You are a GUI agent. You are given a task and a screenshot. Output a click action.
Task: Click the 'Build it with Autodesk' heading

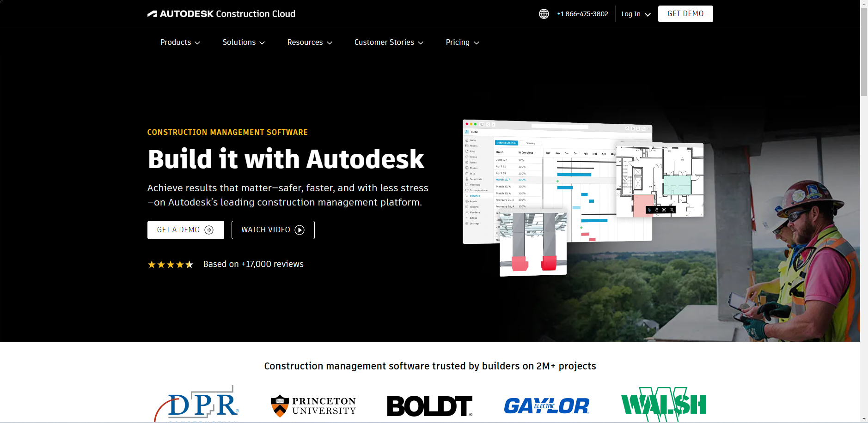[286, 159]
